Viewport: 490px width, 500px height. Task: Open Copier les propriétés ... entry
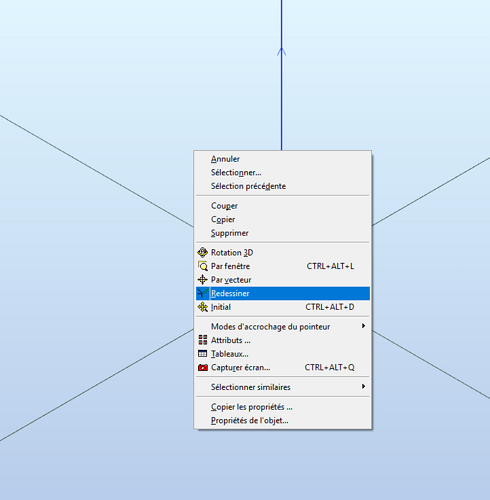tap(283, 407)
